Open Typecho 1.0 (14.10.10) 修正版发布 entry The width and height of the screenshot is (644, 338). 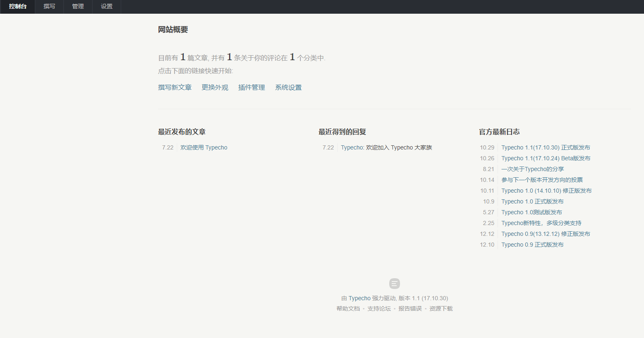point(546,191)
